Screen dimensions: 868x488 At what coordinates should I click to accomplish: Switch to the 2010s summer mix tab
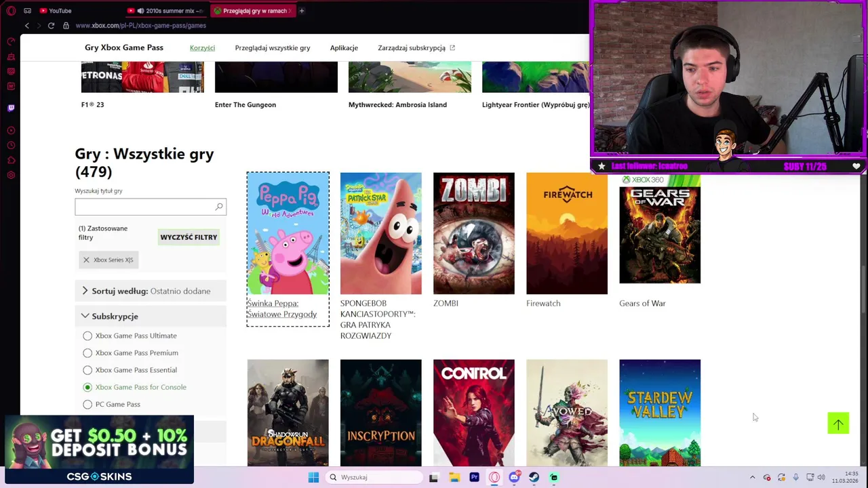[x=165, y=11]
